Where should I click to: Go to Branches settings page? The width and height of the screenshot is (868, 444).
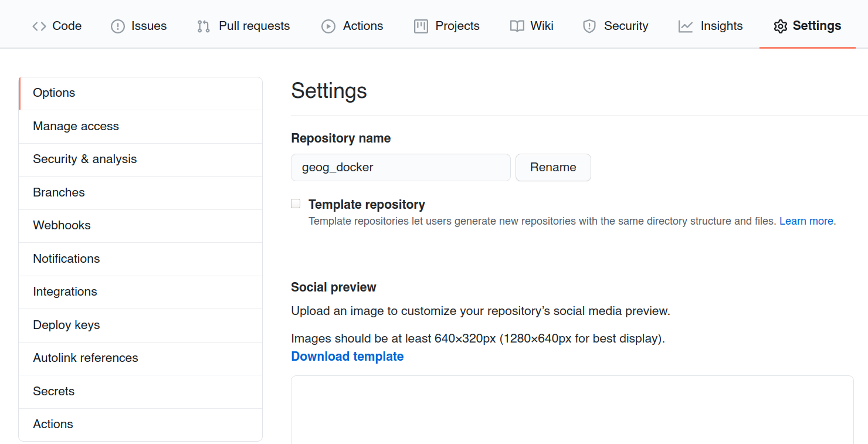coord(141,192)
